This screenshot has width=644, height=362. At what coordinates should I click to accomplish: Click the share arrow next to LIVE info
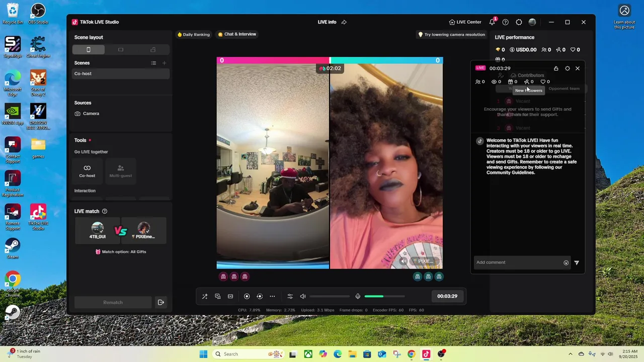(x=344, y=22)
